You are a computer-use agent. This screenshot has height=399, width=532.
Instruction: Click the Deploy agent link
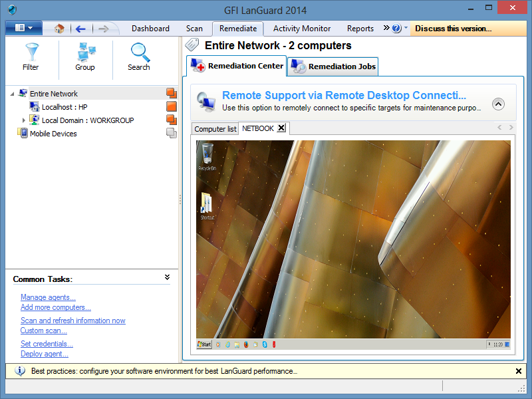(x=45, y=354)
